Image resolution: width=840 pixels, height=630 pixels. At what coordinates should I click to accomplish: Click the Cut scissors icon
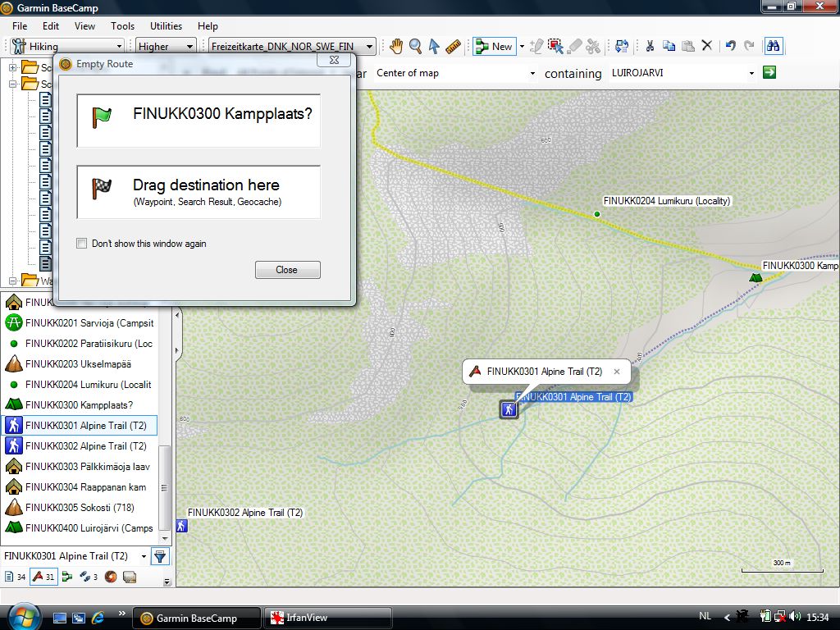coord(650,47)
